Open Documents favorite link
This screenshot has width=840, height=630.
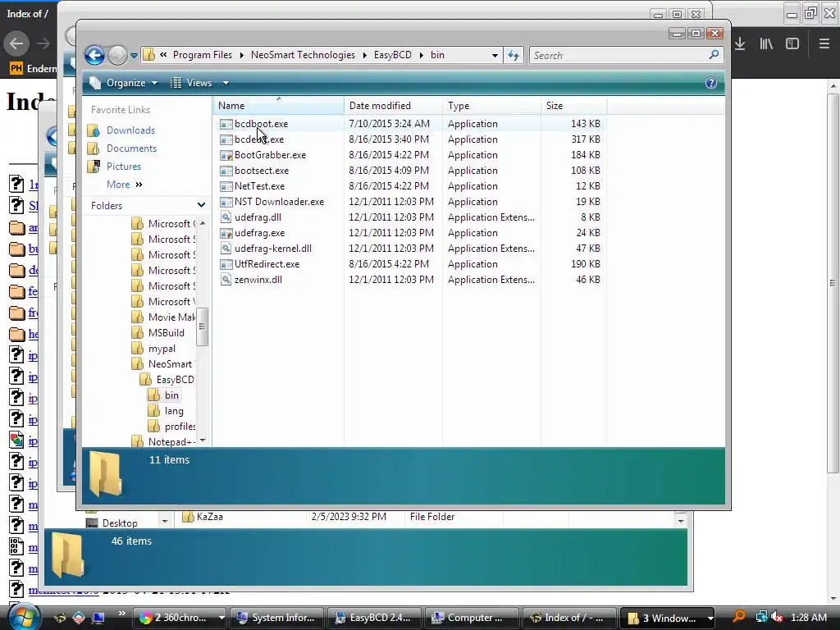pos(131,148)
